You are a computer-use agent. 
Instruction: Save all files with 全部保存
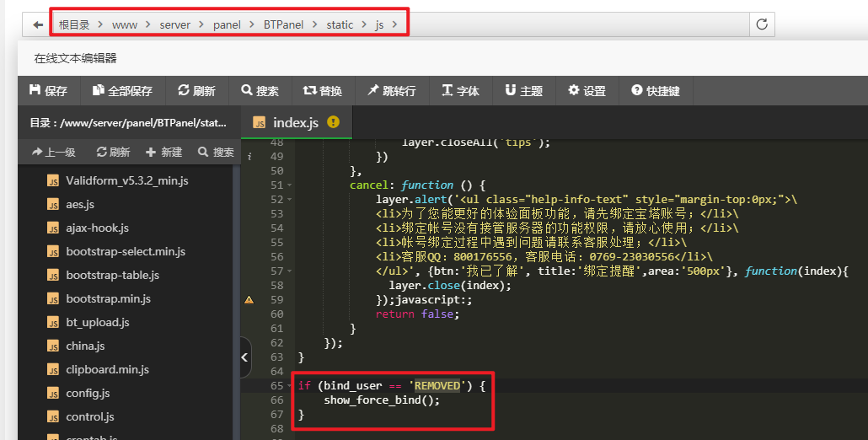(x=122, y=91)
